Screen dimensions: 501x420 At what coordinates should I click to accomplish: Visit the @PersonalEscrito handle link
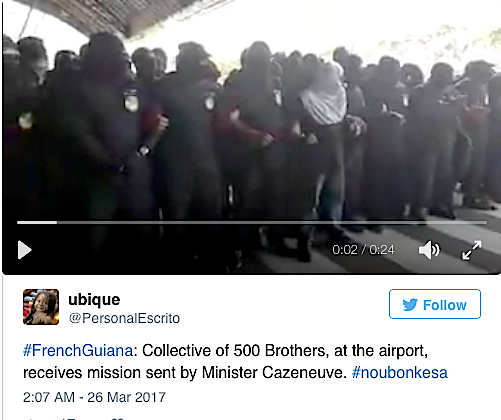(x=124, y=318)
